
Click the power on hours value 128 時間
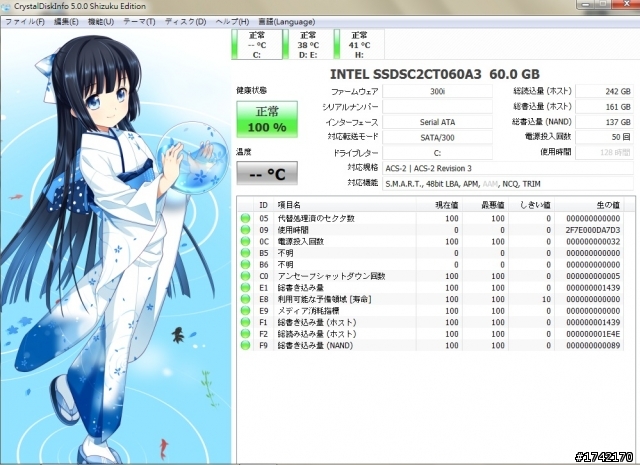point(604,153)
